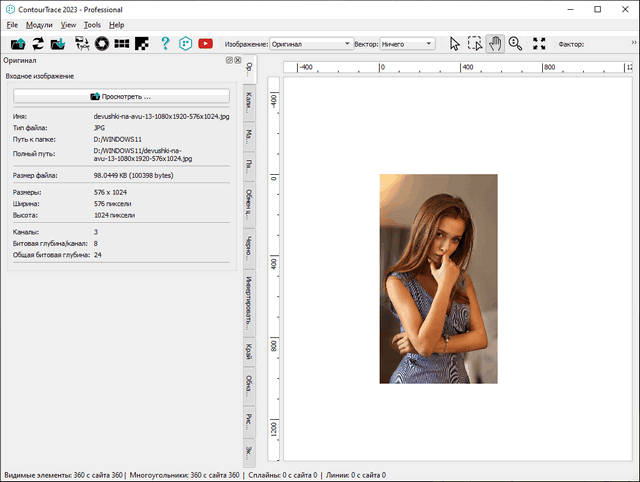
Task: Click the black-white checker pattern icon
Action: tap(142, 44)
